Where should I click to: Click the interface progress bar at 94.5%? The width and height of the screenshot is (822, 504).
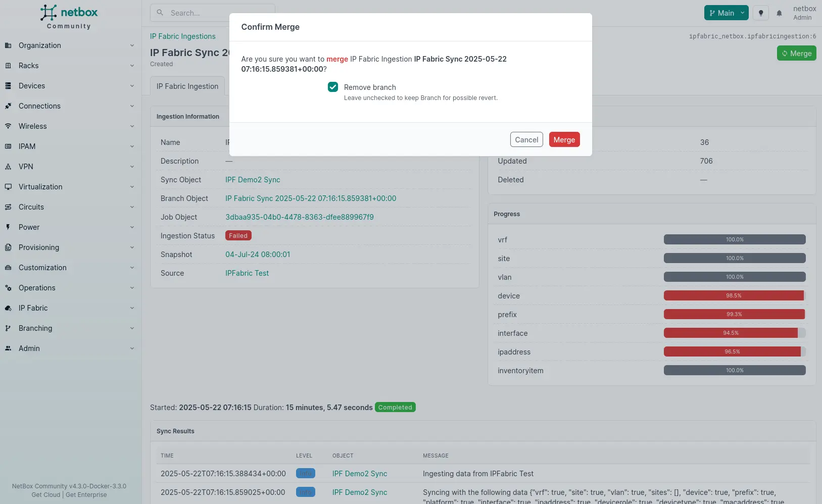click(734, 333)
